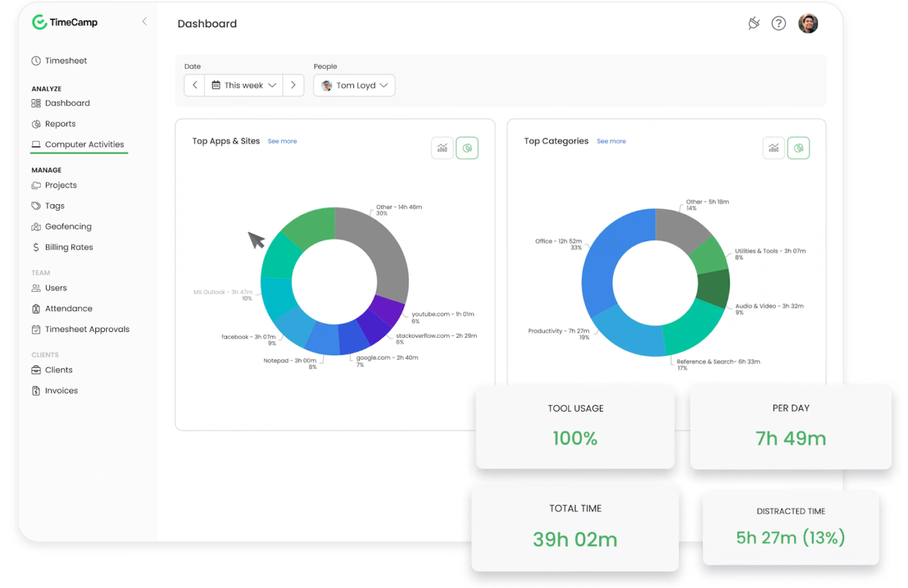Click the help question mark icon

(778, 23)
